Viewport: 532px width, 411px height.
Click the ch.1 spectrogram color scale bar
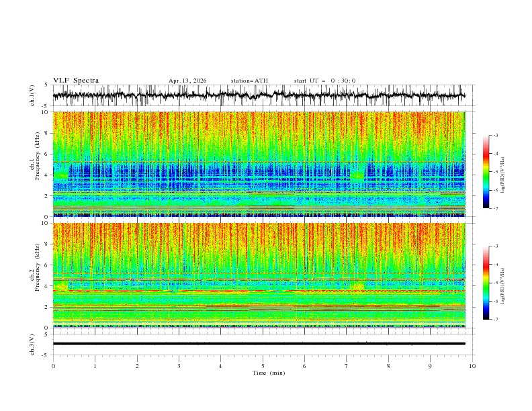(x=486, y=172)
